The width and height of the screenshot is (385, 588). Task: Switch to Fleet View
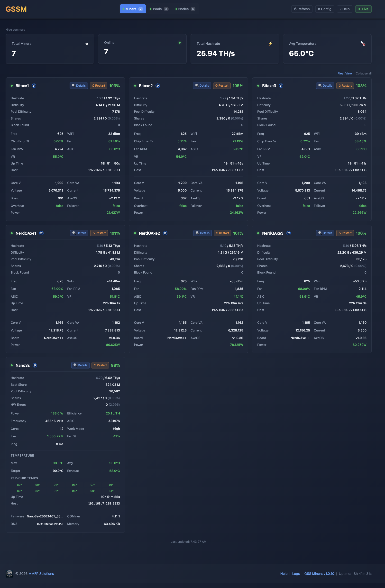(x=344, y=73)
